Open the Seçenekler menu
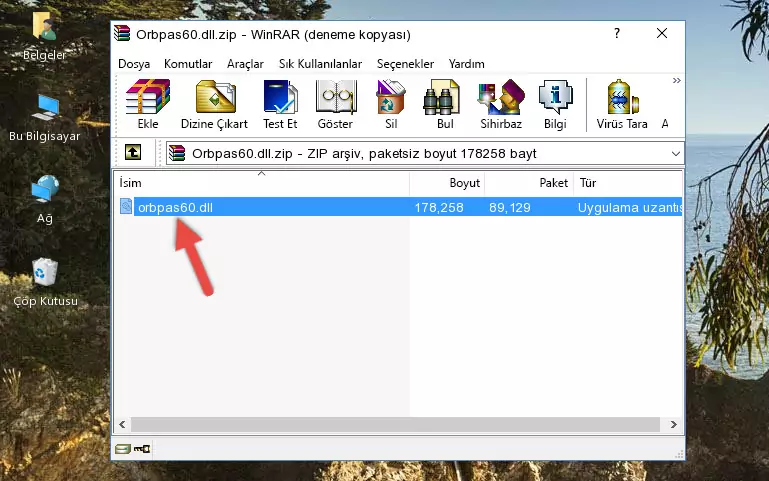Viewport: 769px width, 481px height. click(405, 64)
